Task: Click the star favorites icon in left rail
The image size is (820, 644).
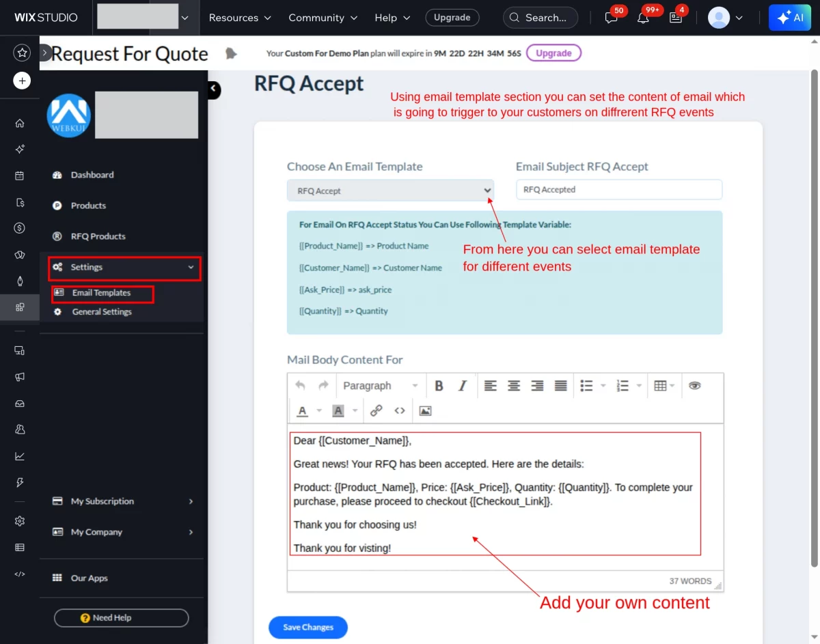Action: tap(23, 53)
